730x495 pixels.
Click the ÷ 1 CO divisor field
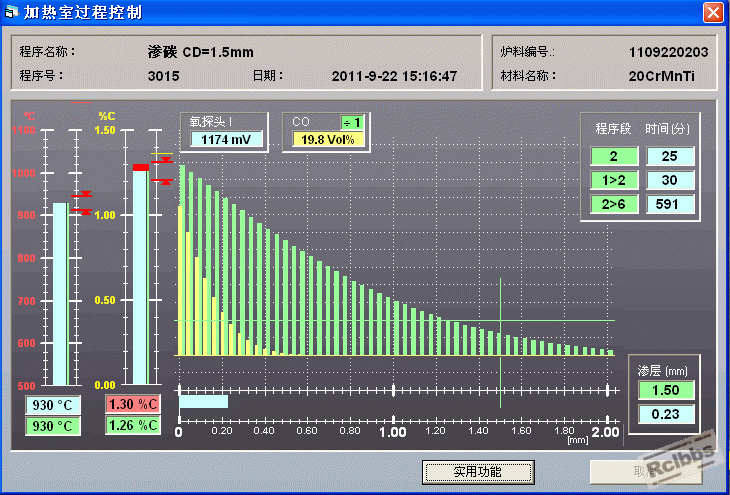[352, 122]
